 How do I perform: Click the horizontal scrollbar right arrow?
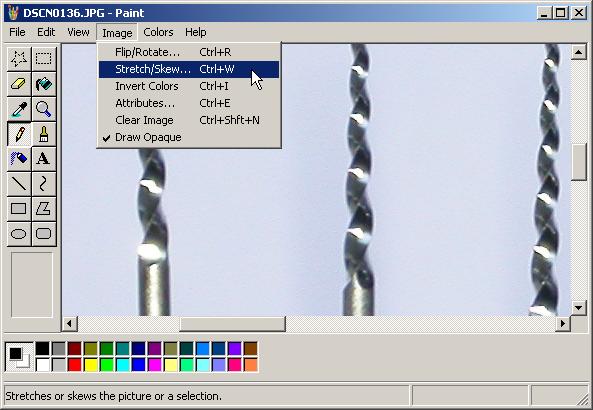(563, 324)
